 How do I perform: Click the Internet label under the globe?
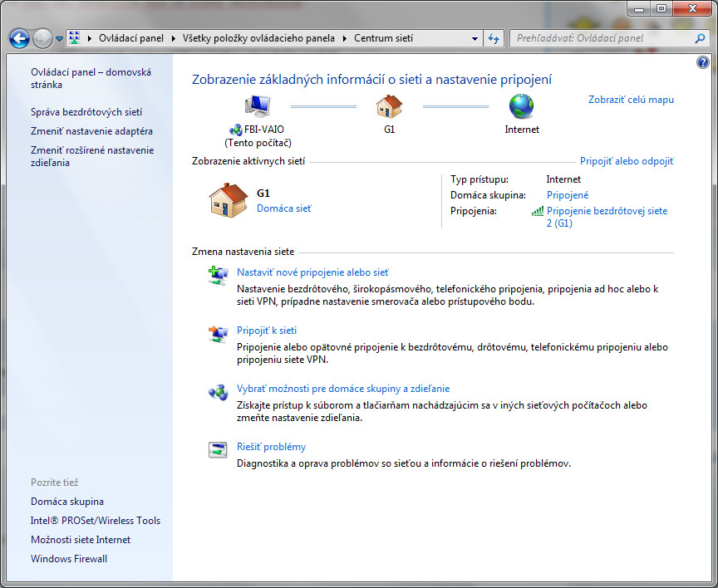[522, 130]
